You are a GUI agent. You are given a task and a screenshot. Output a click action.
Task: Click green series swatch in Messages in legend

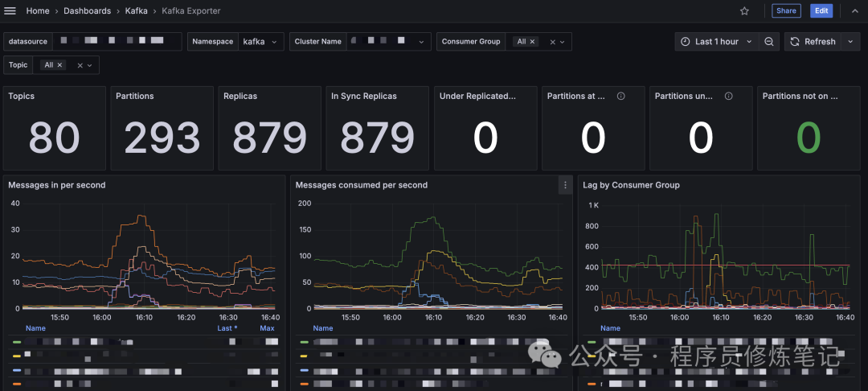pyautogui.click(x=17, y=342)
